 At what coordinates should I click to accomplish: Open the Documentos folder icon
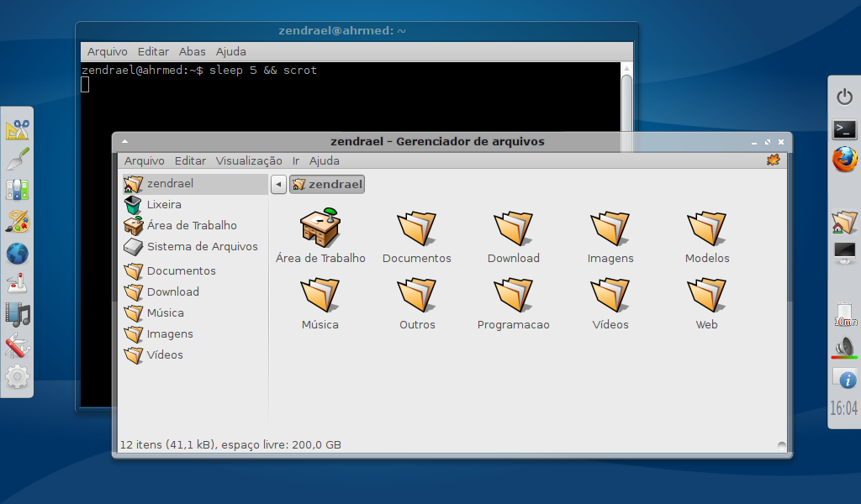click(x=416, y=228)
